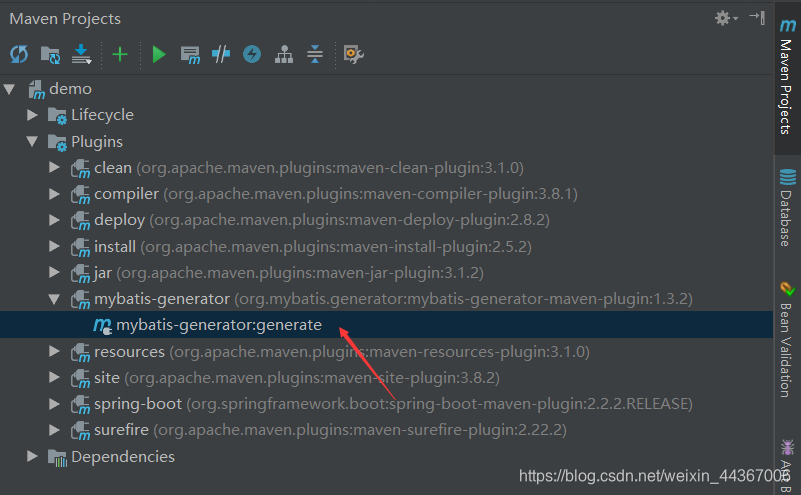Toggle Skip Tests mode lightning icon
The image size is (801, 495).
tap(252, 54)
